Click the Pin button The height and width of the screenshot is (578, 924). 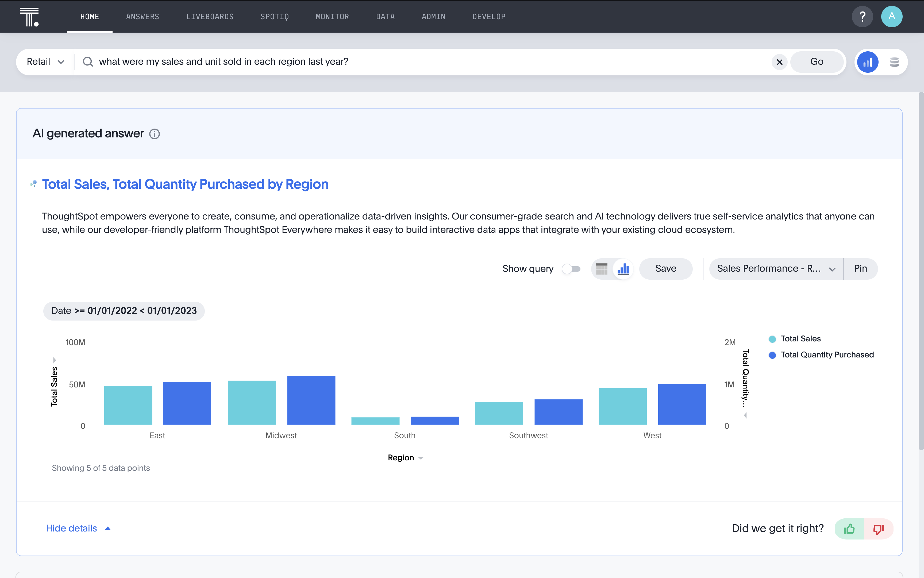point(861,269)
